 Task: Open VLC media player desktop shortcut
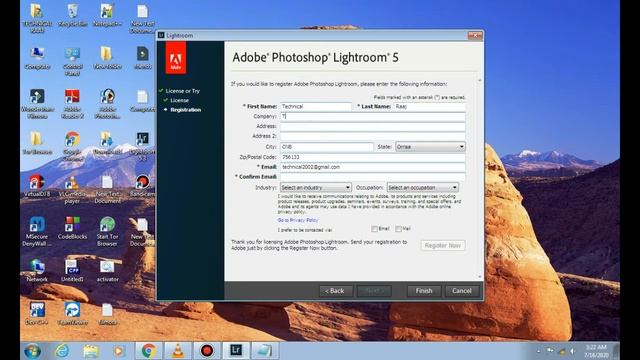pos(72,189)
